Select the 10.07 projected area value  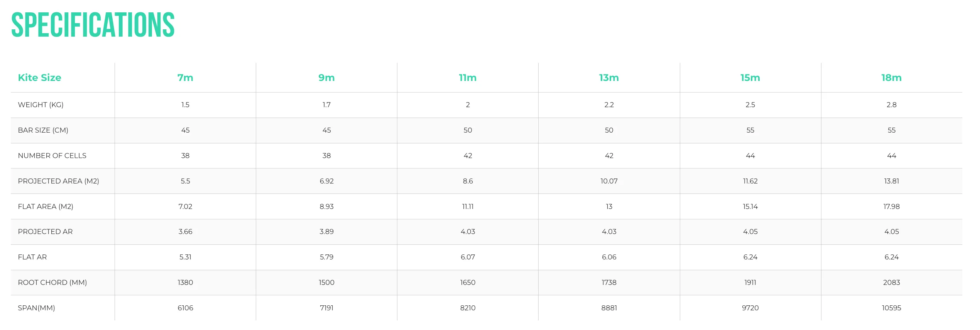(x=609, y=181)
